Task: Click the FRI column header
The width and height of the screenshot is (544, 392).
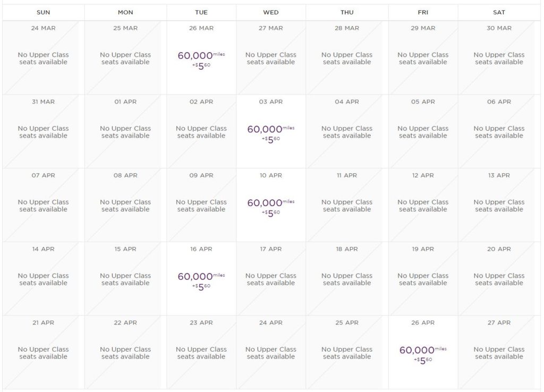Action: (423, 12)
